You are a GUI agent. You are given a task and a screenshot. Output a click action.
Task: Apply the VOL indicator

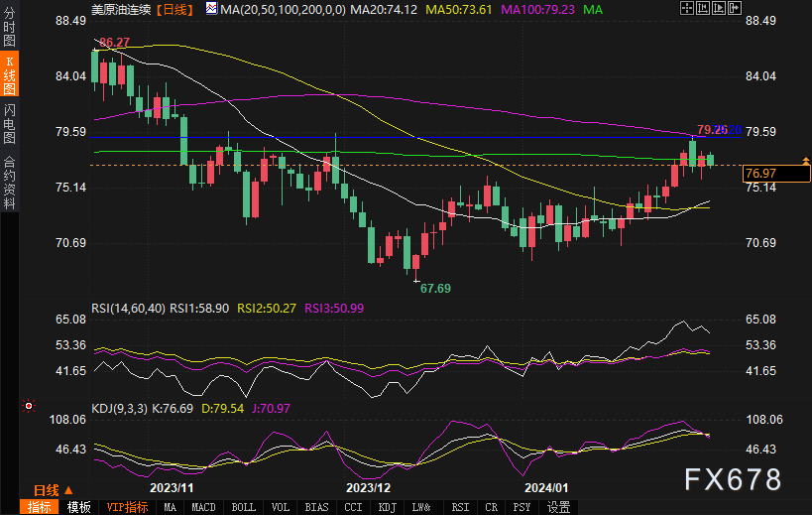point(281,507)
